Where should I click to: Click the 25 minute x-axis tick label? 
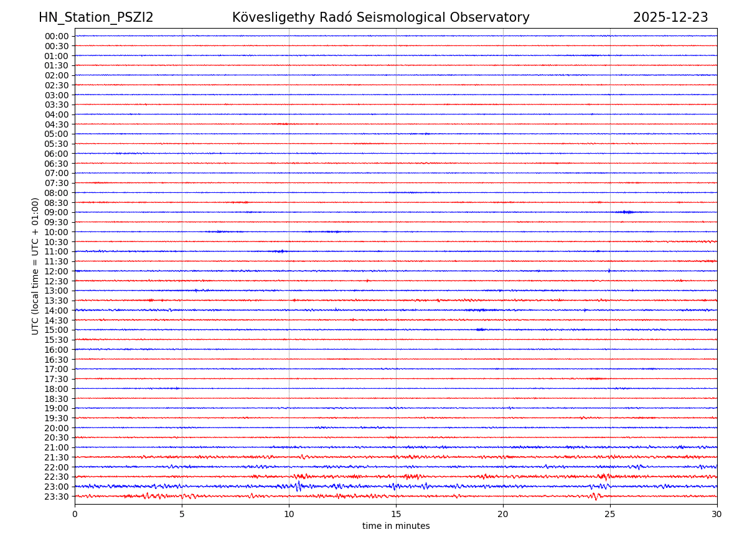click(610, 514)
